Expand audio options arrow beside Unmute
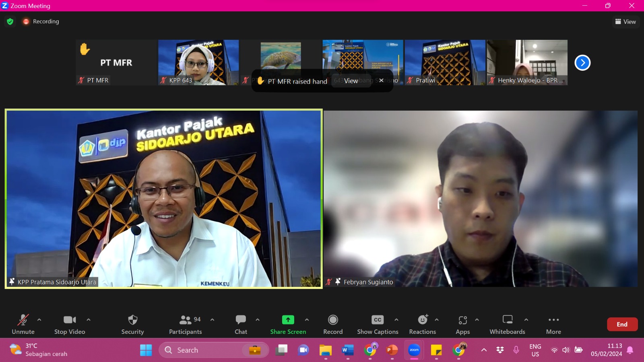Screen dimensions: 644x362 click(x=39, y=320)
